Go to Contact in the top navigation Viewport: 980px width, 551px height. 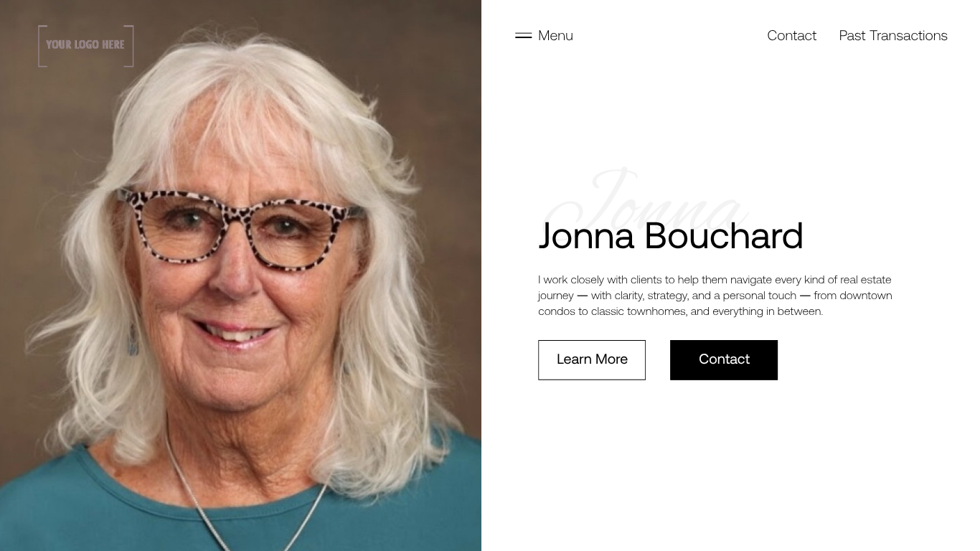pyautogui.click(x=791, y=35)
